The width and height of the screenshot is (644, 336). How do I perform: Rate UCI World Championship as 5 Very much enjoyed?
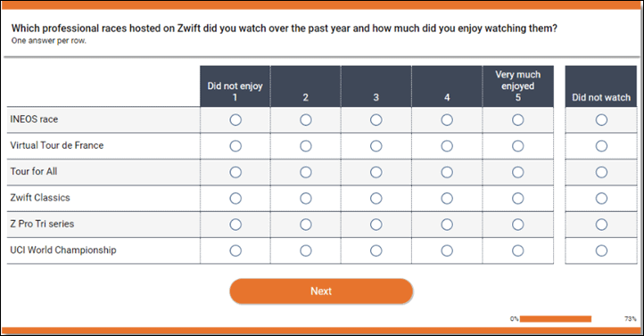click(x=517, y=250)
